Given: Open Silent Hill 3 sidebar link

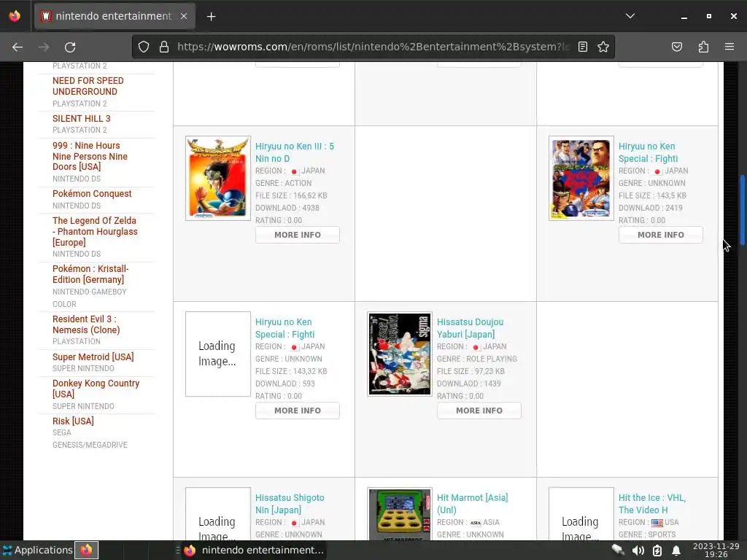Looking at the screenshot, I should 82,119.
